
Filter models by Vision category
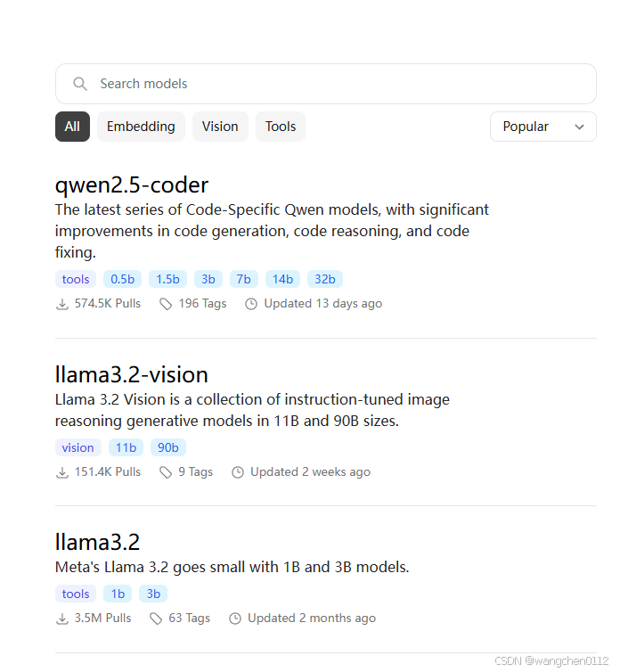click(x=220, y=127)
